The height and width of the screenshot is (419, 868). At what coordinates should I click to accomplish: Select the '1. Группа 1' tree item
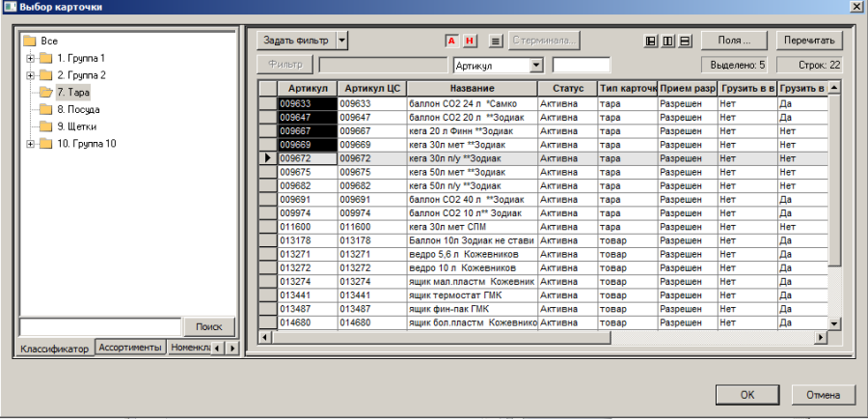81,58
